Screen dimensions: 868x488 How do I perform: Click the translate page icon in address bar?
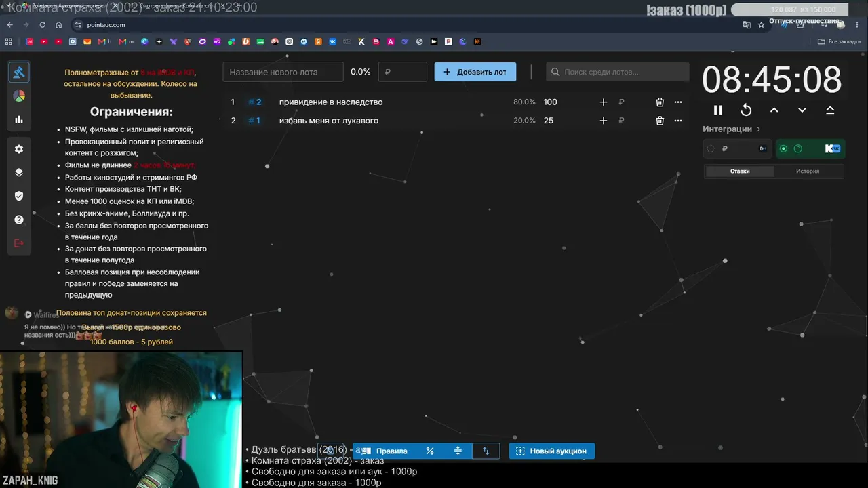(747, 25)
